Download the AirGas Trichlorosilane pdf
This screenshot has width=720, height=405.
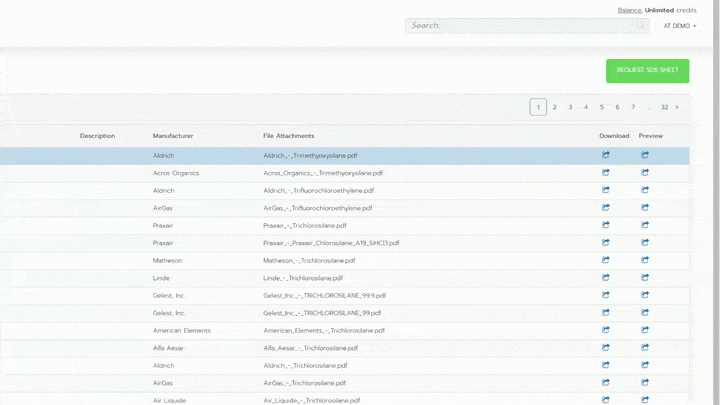pyautogui.click(x=606, y=382)
